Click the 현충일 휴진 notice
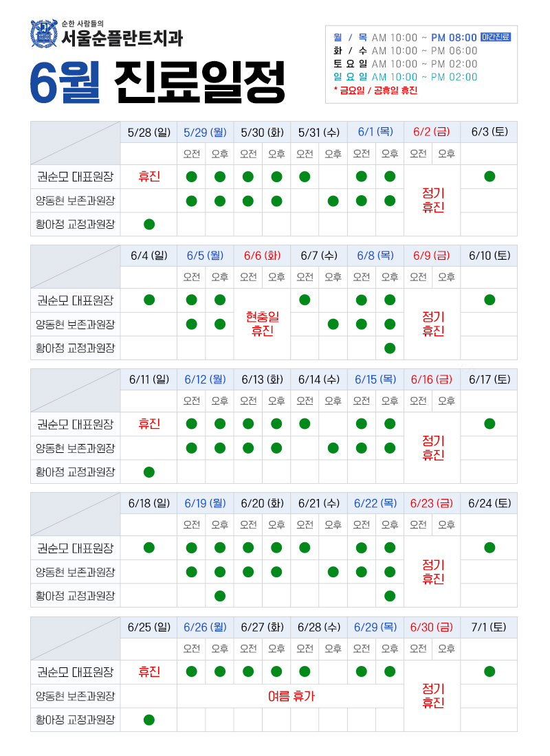550x756 pixels. (263, 324)
